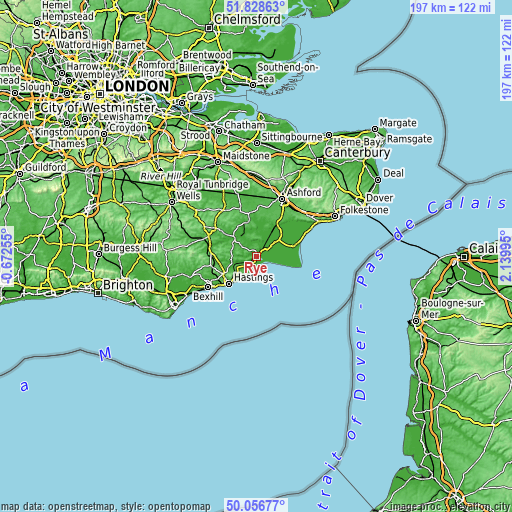Viewport: 512px width, 512px height.
Task: Click the LONDON city marker square
Action: coord(99,94)
